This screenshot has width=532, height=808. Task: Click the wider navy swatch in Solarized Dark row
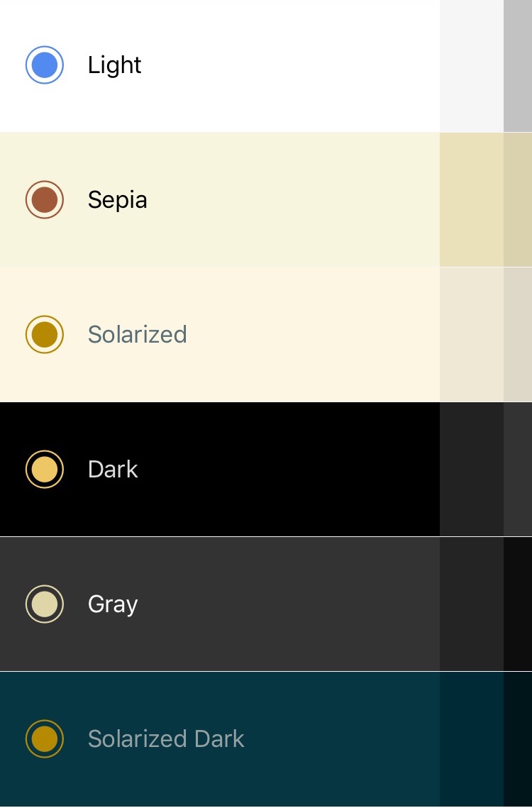pos(472,739)
